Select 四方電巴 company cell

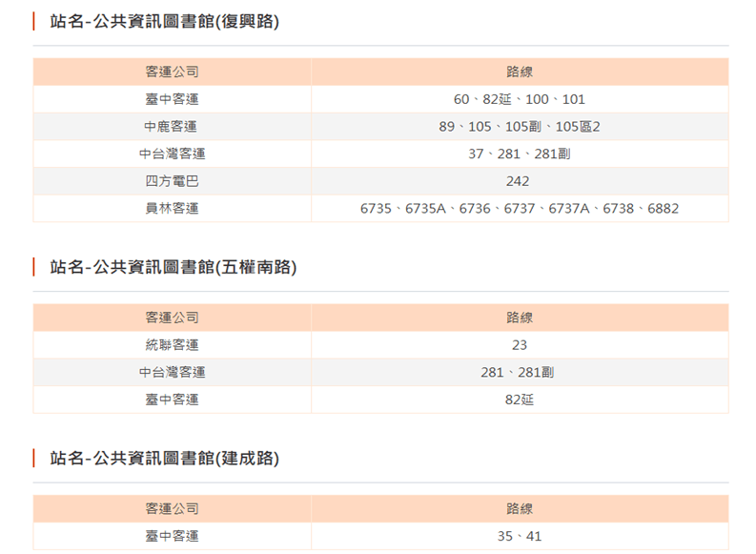tap(173, 181)
